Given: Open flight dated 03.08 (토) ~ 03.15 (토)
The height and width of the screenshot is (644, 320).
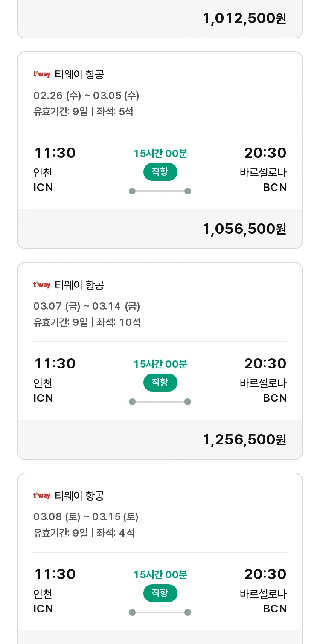Looking at the screenshot, I should [x=86, y=517].
